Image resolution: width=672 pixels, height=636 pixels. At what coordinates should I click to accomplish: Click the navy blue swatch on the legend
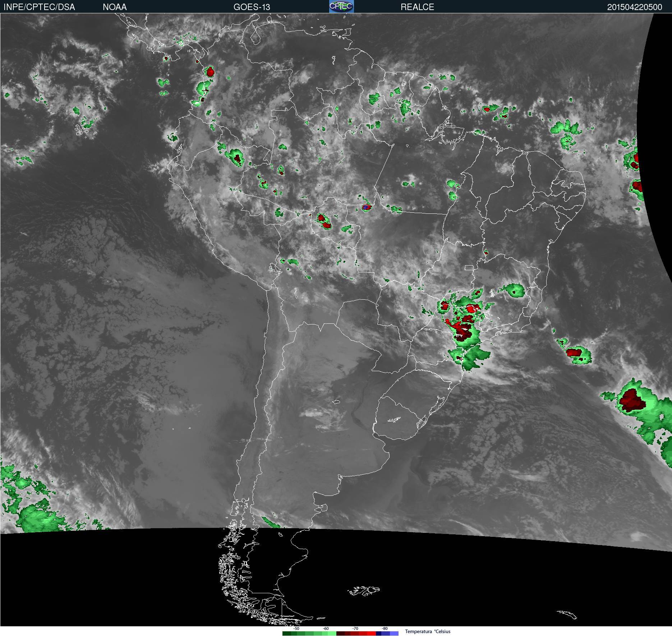pos(378,633)
